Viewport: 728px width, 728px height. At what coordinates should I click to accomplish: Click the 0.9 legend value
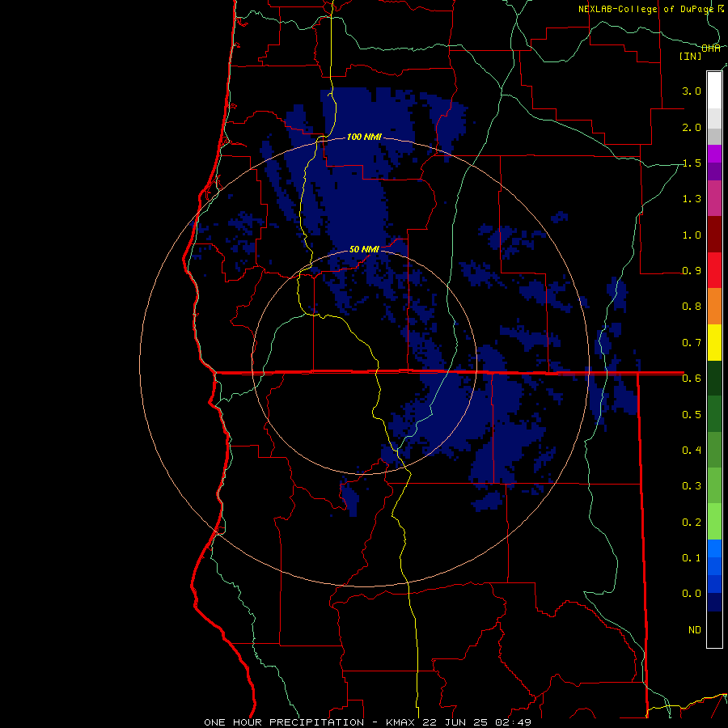tap(692, 271)
